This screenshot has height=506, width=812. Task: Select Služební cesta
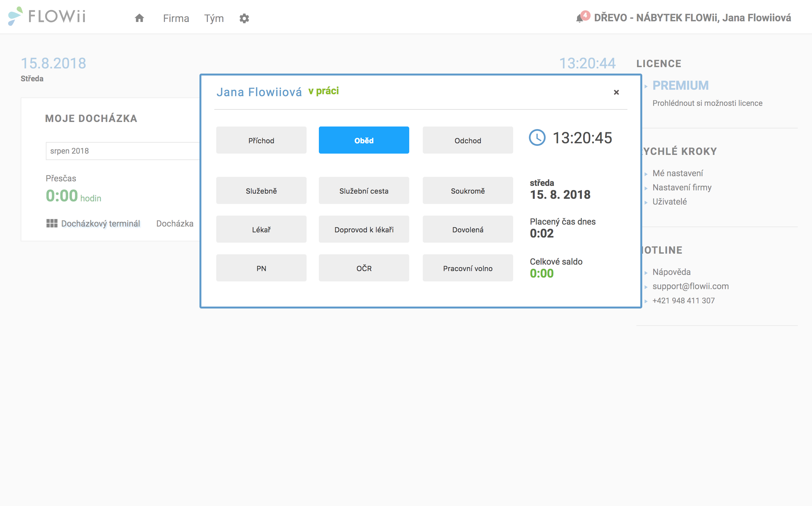364,190
